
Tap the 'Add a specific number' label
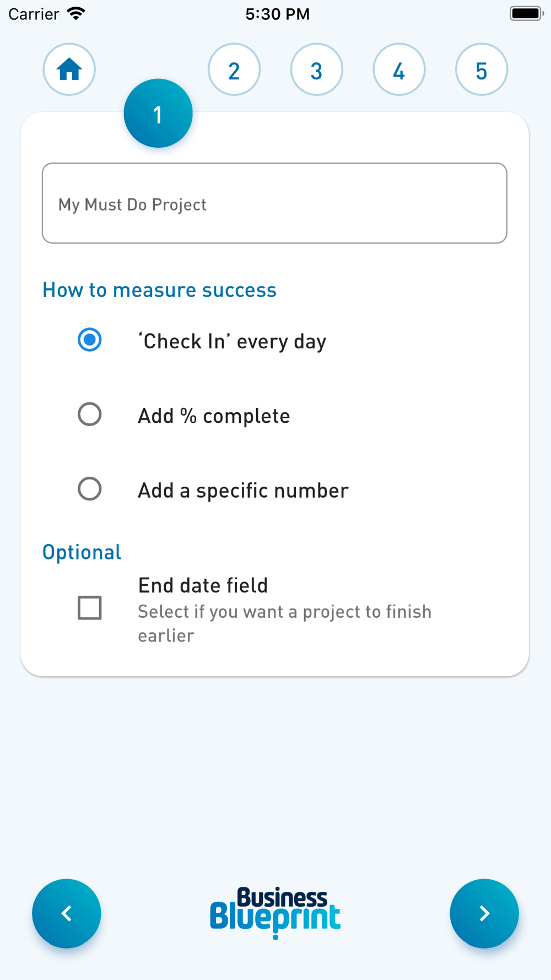(243, 491)
